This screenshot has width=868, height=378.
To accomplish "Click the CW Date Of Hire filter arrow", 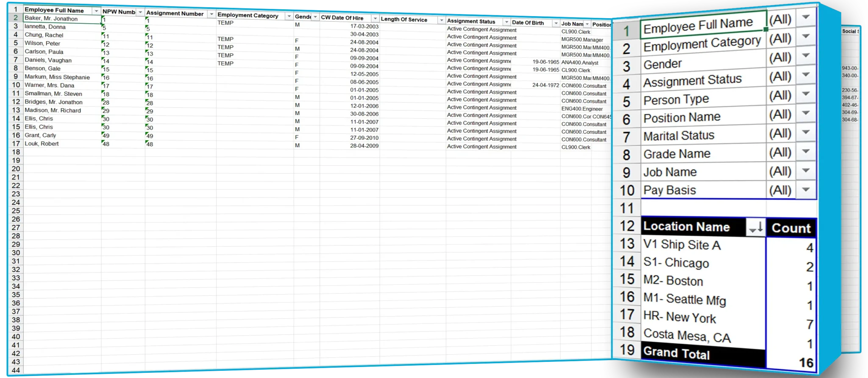I will tap(375, 19).
